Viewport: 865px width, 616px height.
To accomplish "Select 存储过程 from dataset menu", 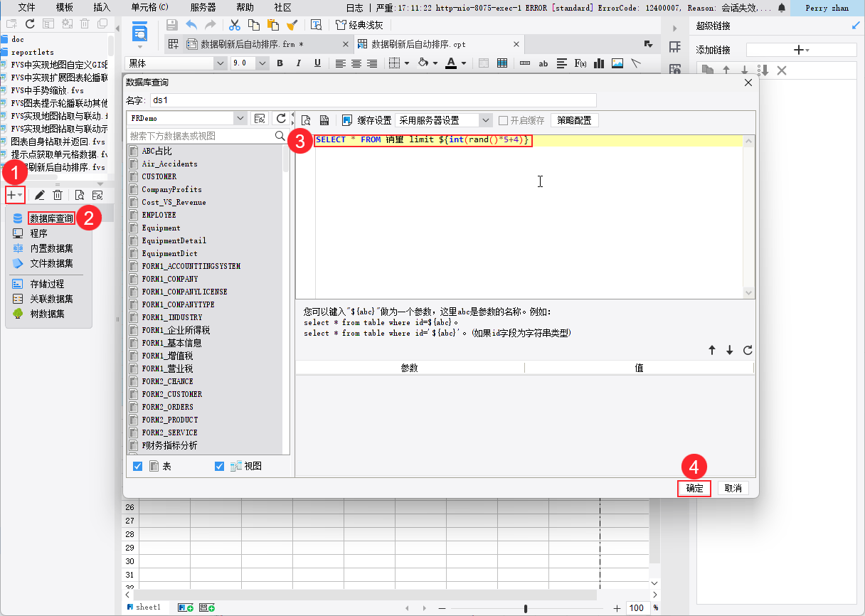I will (47, 284).
